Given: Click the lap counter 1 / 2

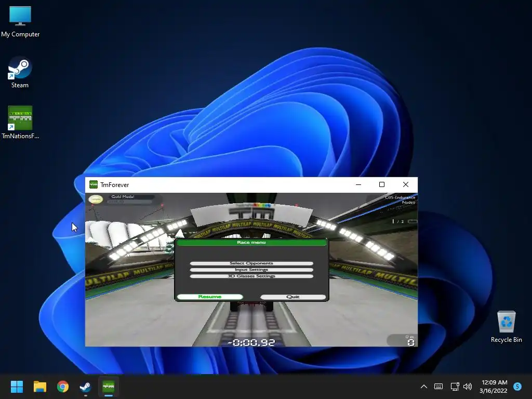Looking at the screenshot, I should [398, 221].
